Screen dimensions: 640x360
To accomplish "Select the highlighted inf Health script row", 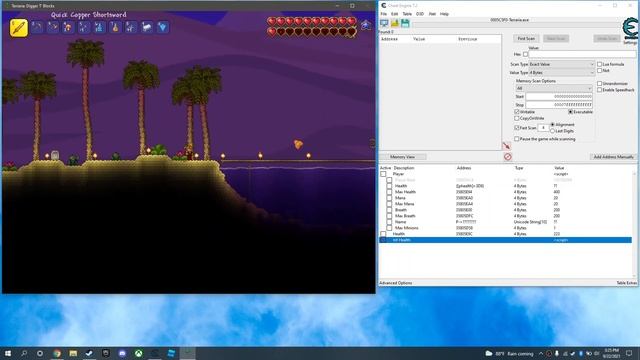I will [505, 240].
